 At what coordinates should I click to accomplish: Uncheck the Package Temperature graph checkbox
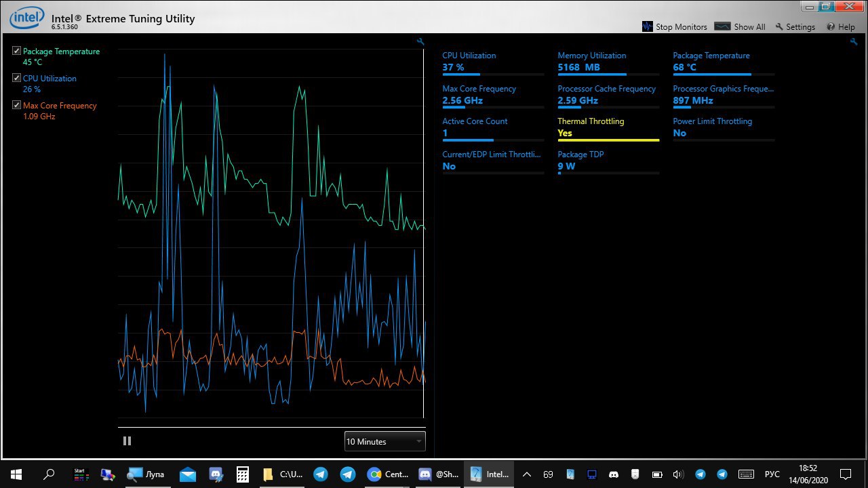click(17, 51)
